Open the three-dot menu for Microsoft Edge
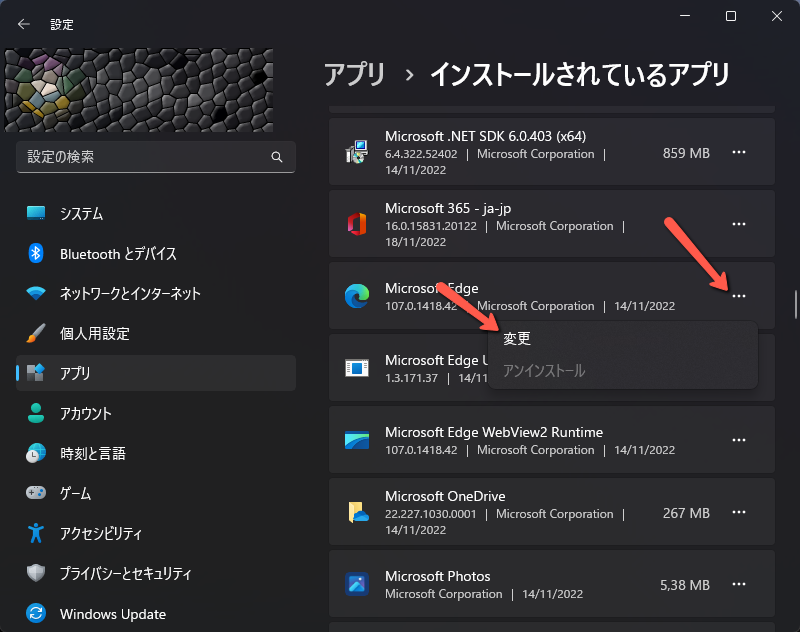 click(x=739, y=296)
